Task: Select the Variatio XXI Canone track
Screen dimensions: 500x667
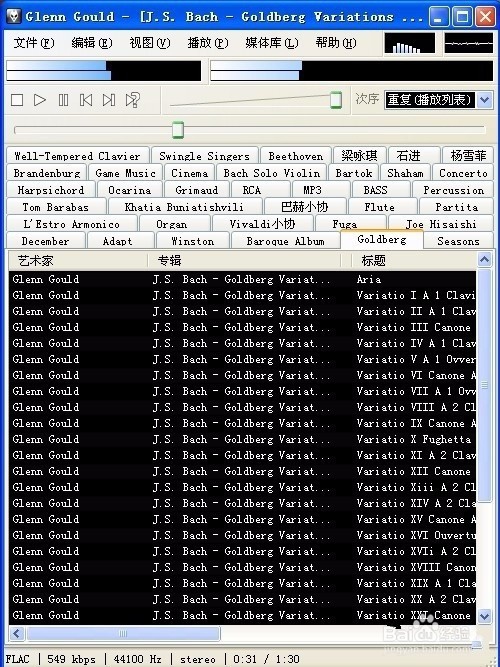Action: (242, 616)
